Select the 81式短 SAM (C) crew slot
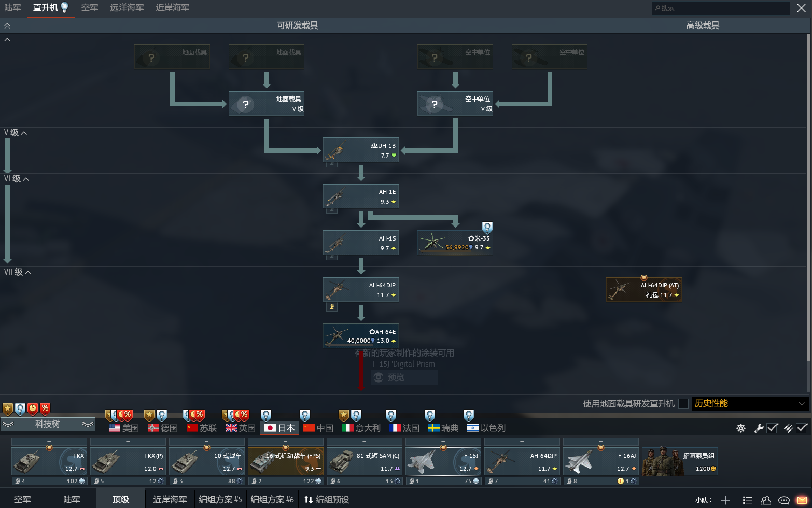This screenshot has height=508, width=812. [365, 461]
